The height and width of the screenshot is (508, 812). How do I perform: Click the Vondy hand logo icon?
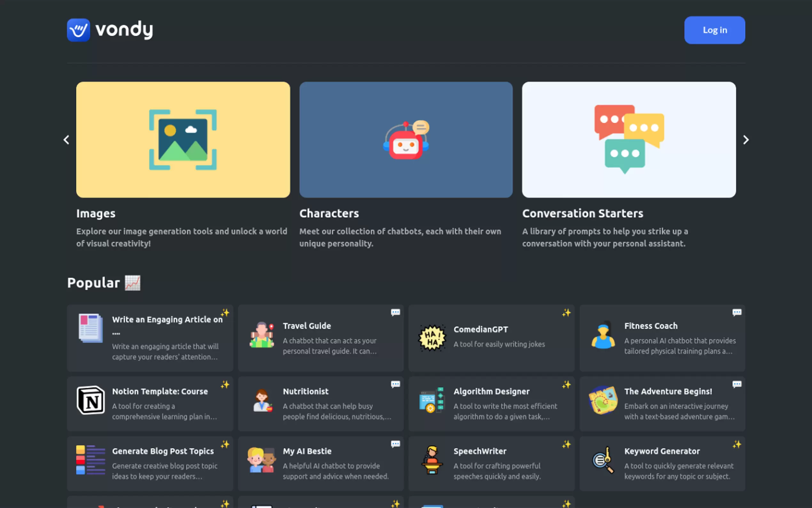78,30
